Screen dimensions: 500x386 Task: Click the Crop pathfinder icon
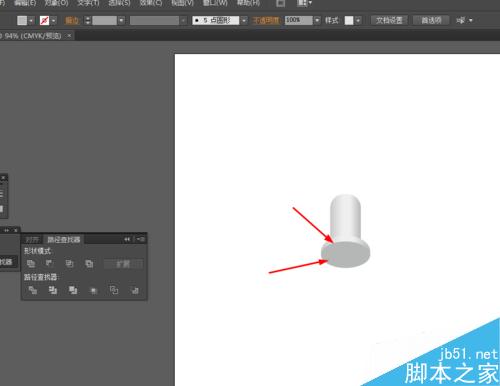(x=94, y=290)
